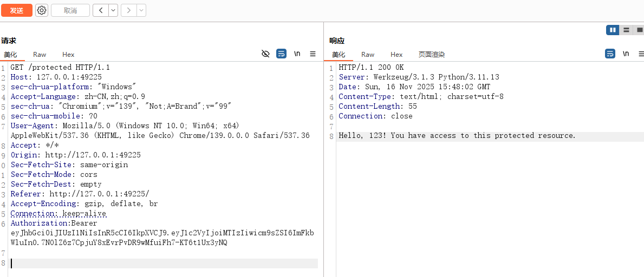Toggle line wrapping in the response viewer
Screen dimensions: 644x277
[x=610, y=54]
